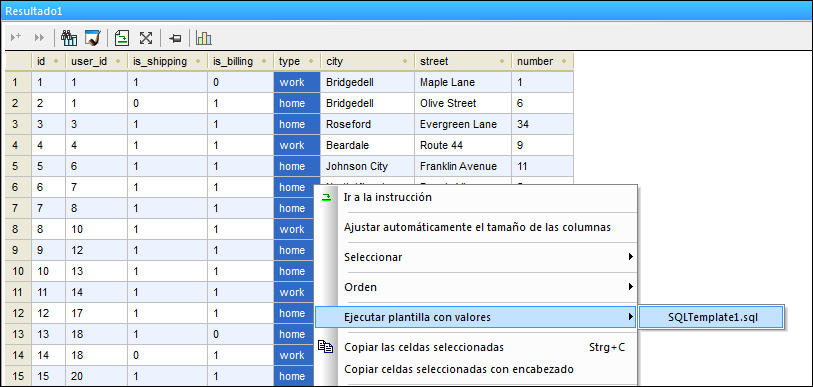The width and height of the screenshot is (813, 387).
Task: Click the retrieve next rows toolbar icon
Action: click(x=16, y=37)
